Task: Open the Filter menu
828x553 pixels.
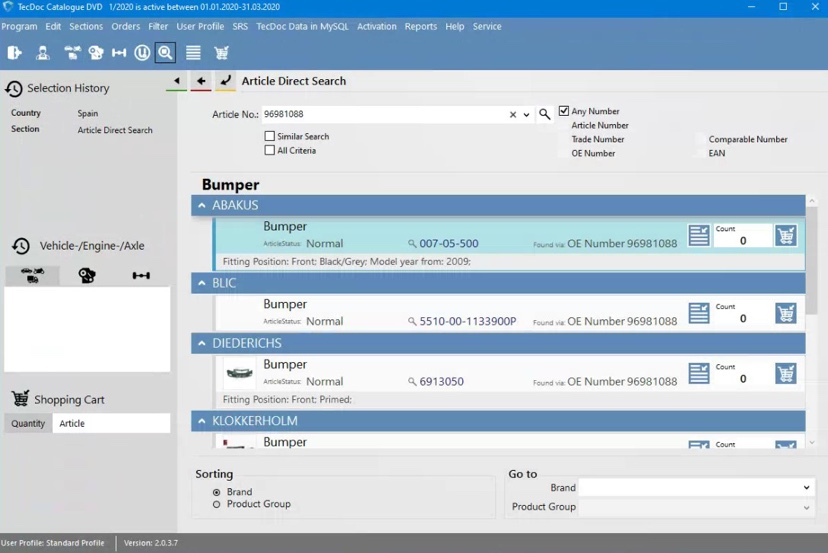Action: coord(158,26)
